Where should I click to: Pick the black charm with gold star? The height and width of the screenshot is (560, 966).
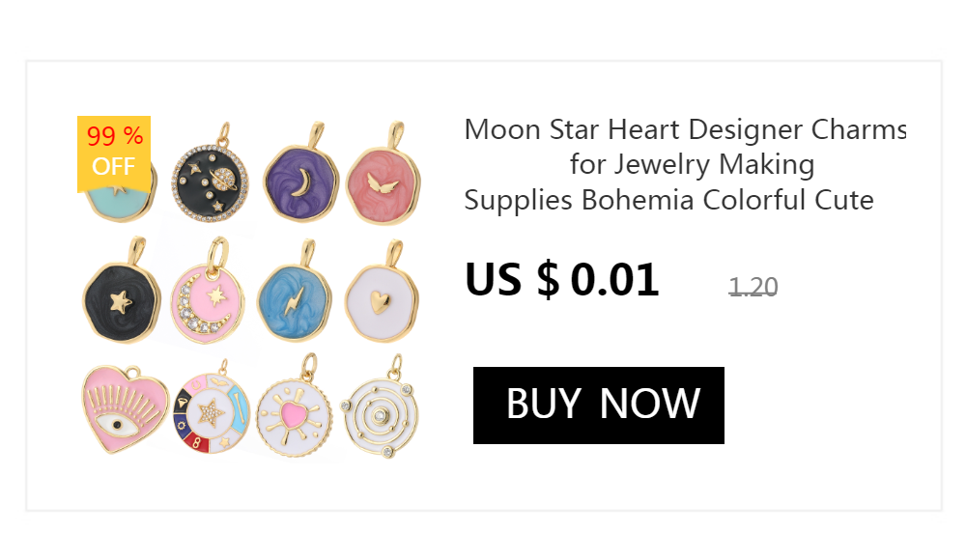(x=120, y=300)
